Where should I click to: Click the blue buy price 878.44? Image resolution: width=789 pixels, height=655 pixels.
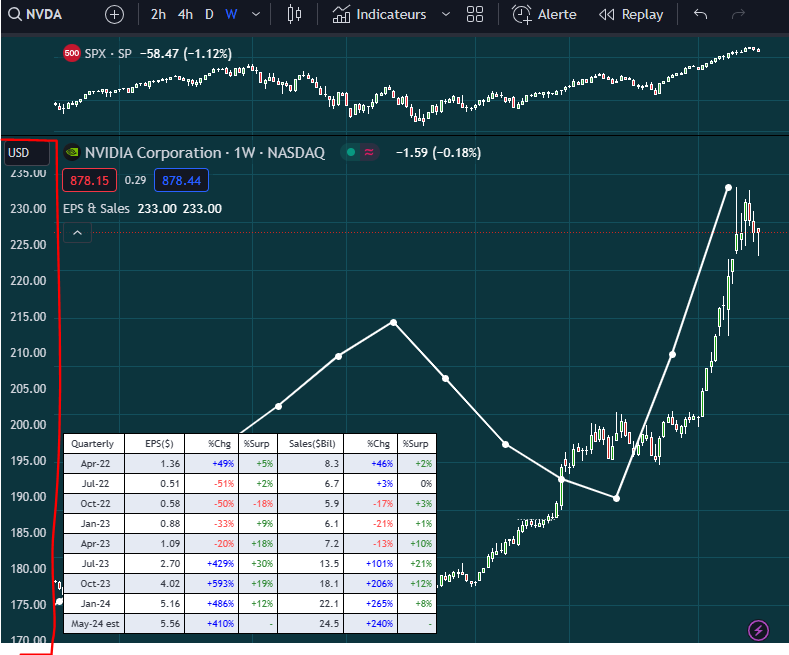tap(182, 180)
